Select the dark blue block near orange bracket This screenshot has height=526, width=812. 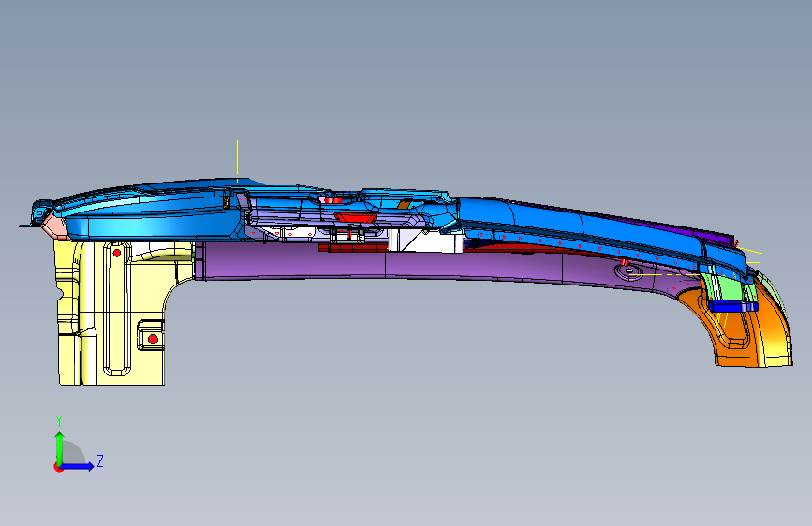732,306
